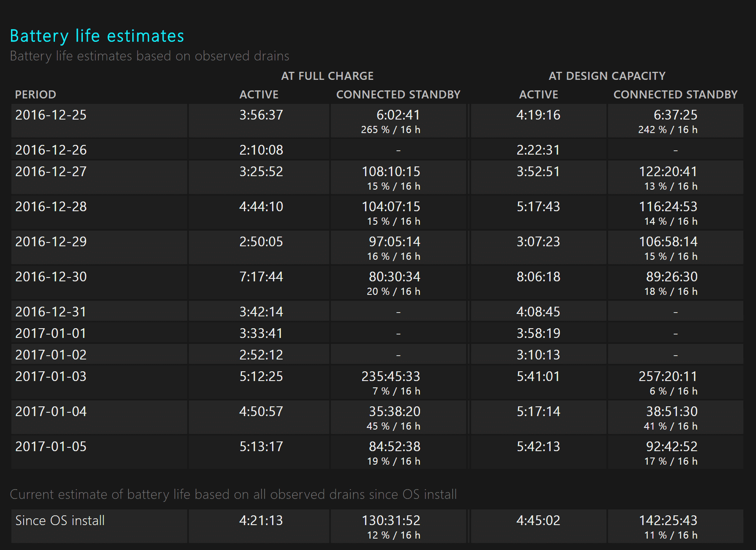Click the '12 % / 16 h' drain rate
This screenshot has height=550, width=756.
tap(393, 535)
